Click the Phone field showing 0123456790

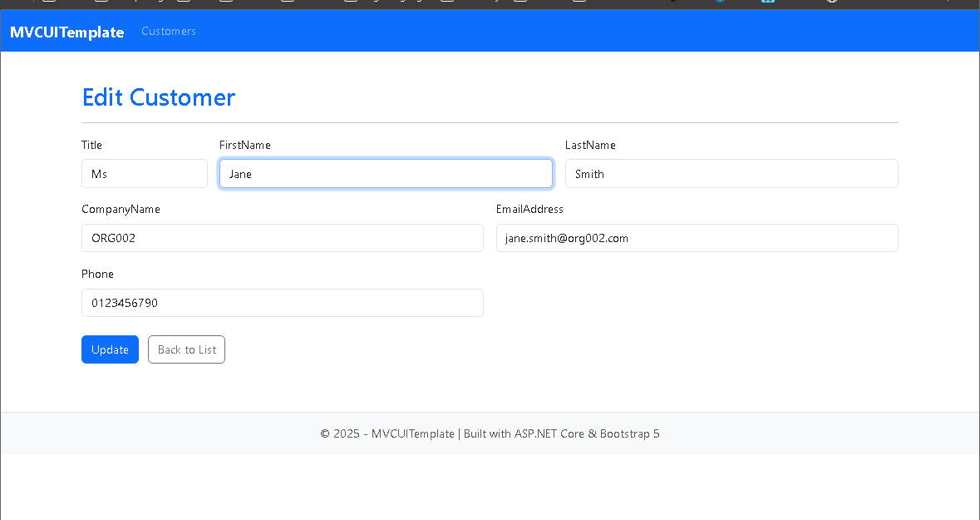click(x=282, y=303)
